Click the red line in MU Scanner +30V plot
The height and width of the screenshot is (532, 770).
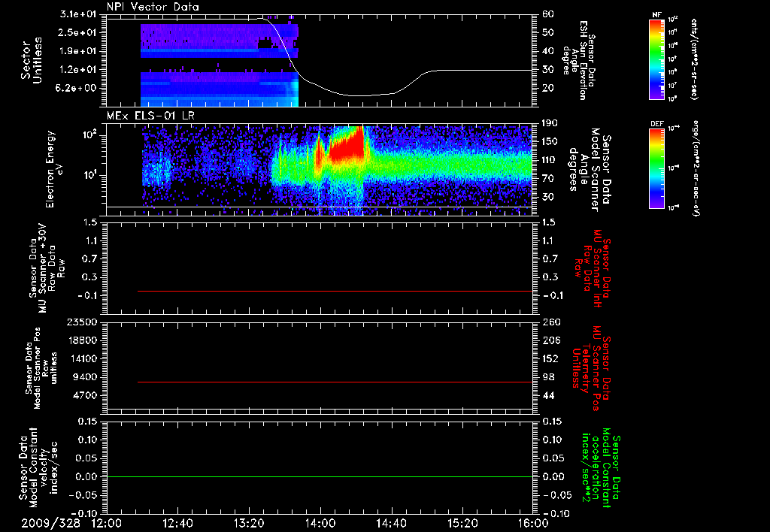click(335, 291)
